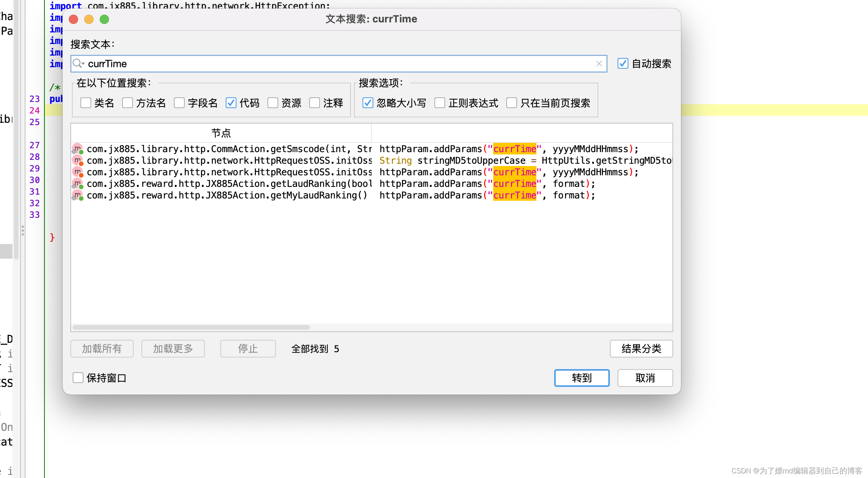
Task: Click the method icon of getSmscode row
Action: pyautogui.click(x=78, y=149)
